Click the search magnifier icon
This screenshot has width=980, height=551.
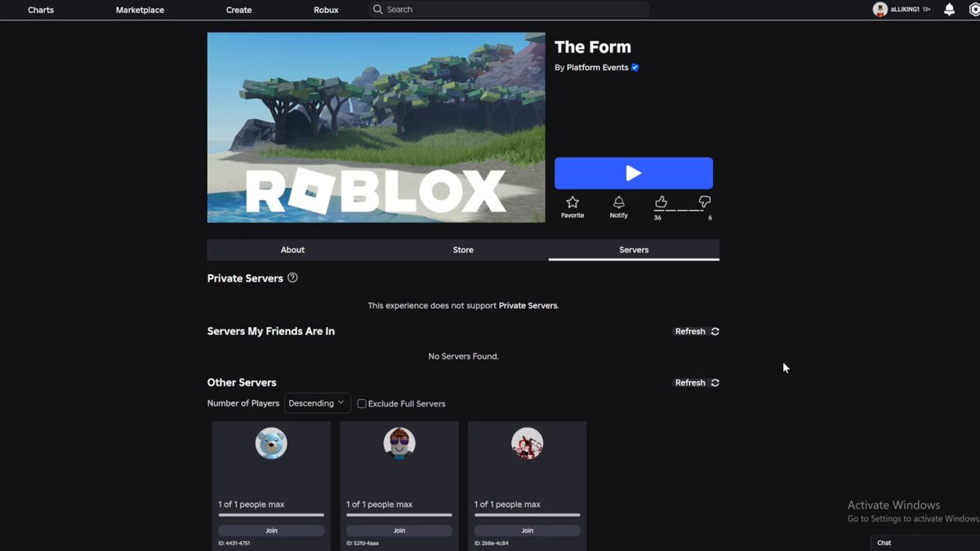coord(377,10)
